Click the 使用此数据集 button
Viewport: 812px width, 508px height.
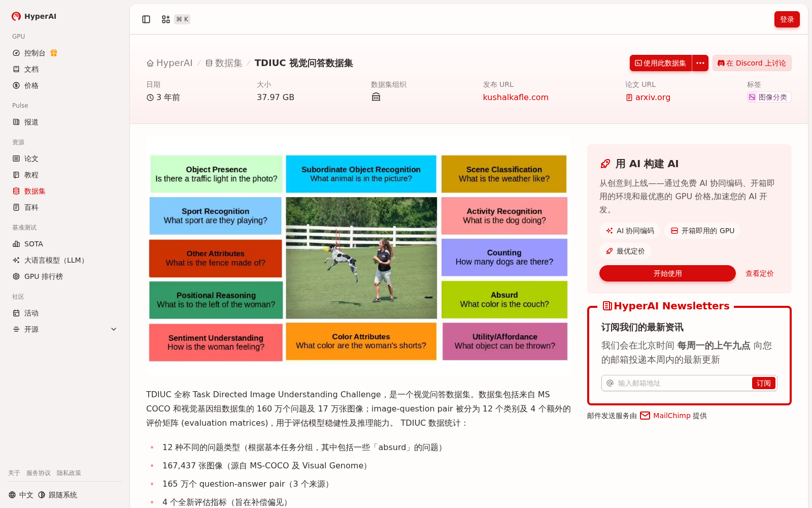[661, 63]
